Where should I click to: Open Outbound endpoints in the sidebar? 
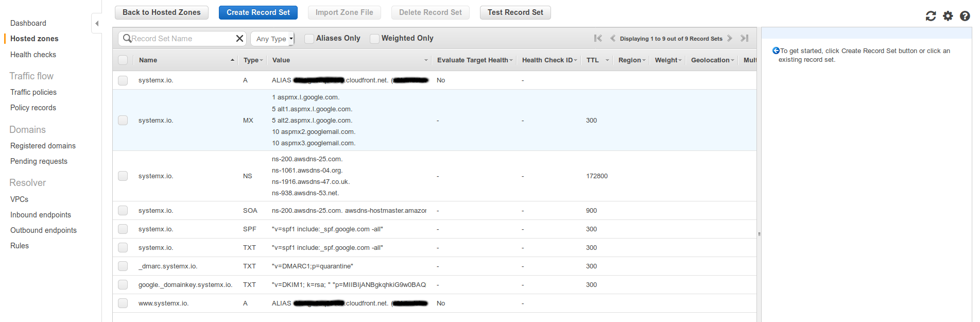click(x=43, y=230)
